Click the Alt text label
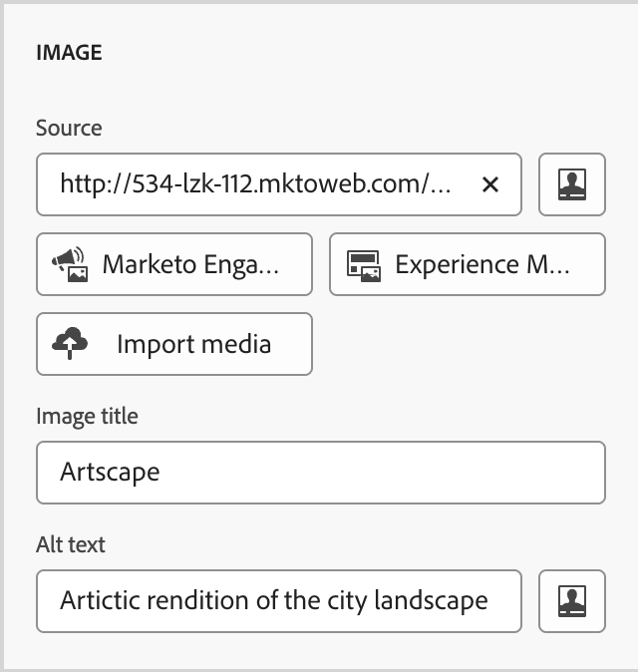 70,544
